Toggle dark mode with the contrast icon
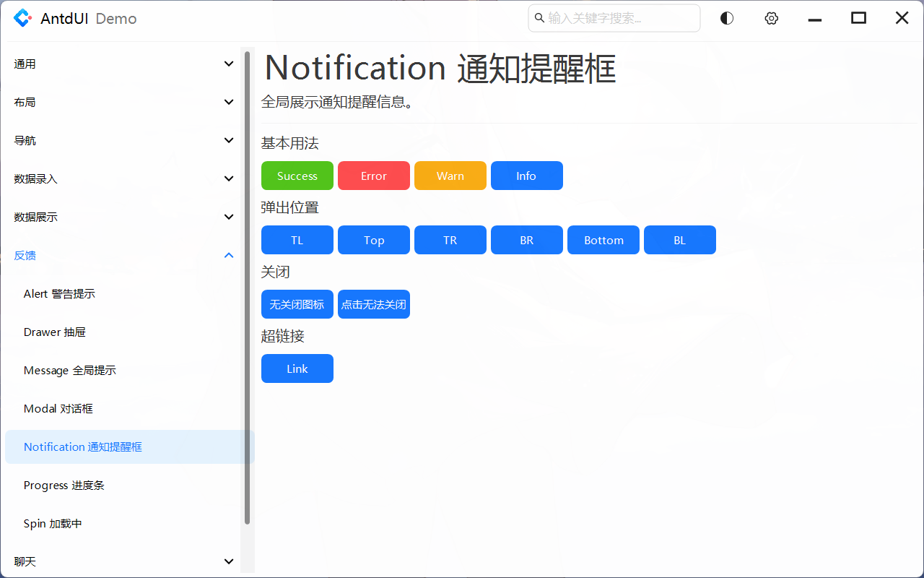 coord(726,18)
